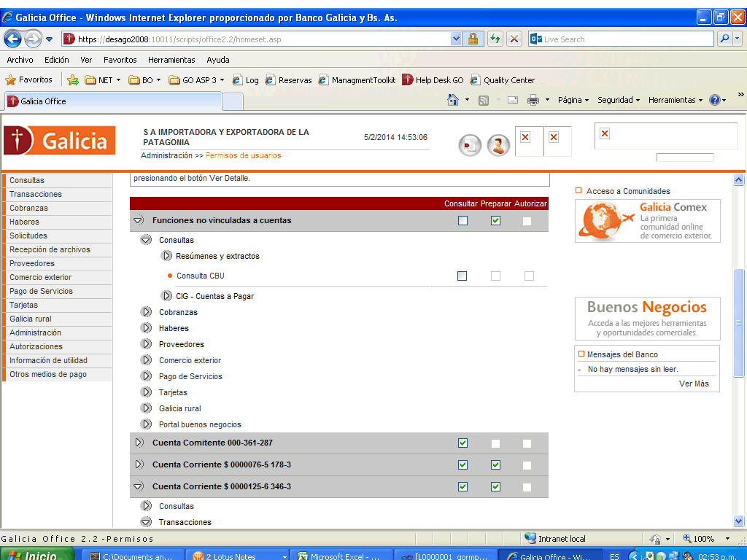Expand Resúmenes y extractos node
The image size is (747, 560).
(166, 256)
